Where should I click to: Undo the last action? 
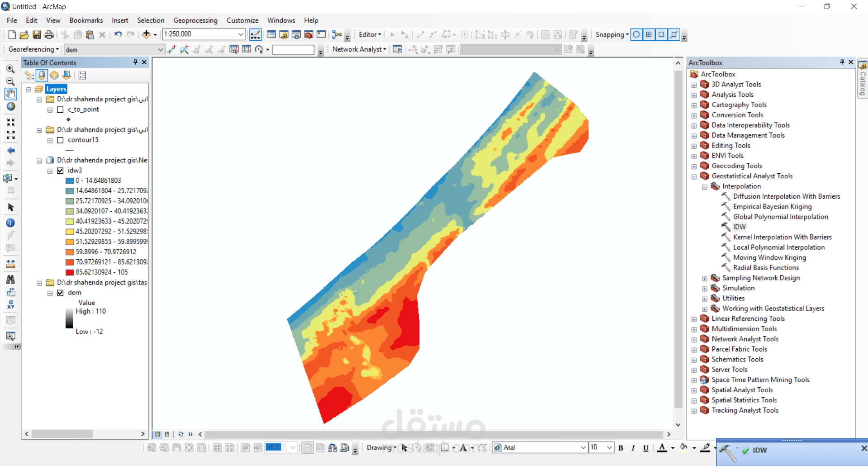(x=118, y=34)
